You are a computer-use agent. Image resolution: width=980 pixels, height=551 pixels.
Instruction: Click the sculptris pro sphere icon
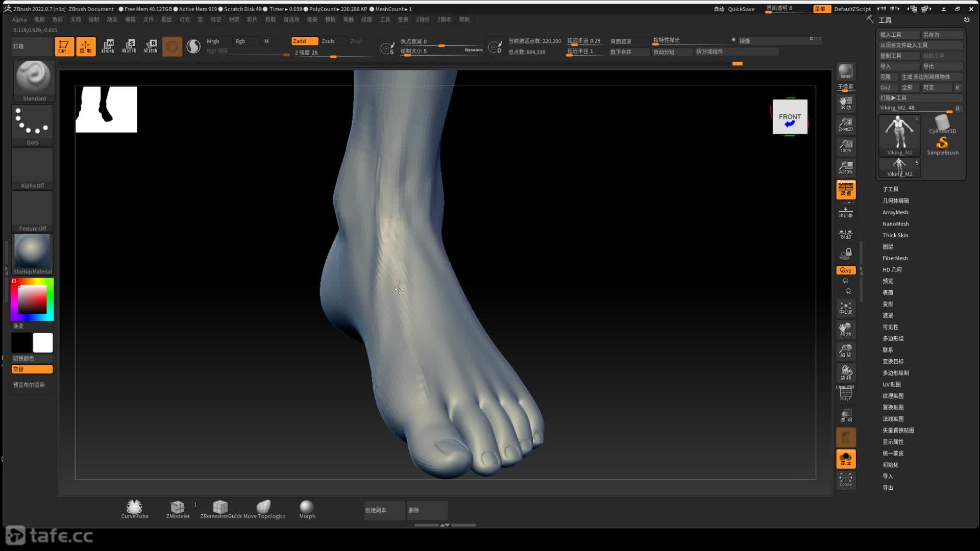[193, 46]
